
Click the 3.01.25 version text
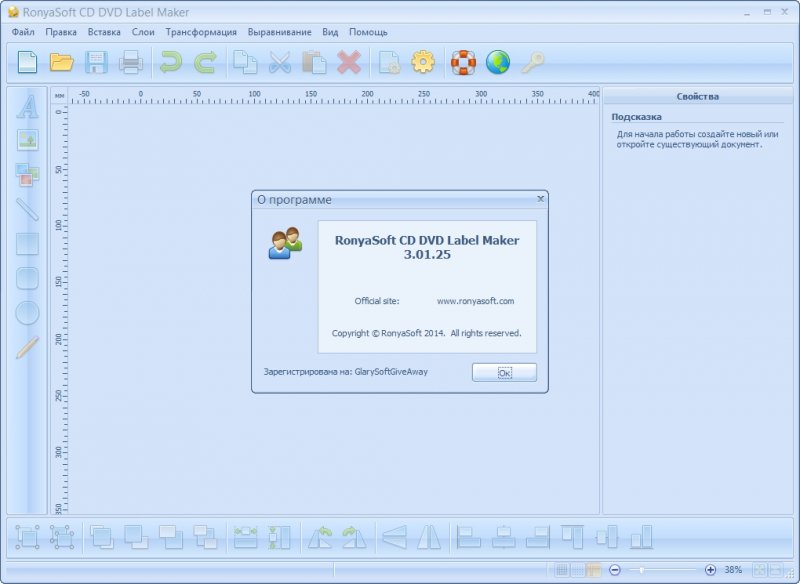pyautogui.click(x=427, y=255)
